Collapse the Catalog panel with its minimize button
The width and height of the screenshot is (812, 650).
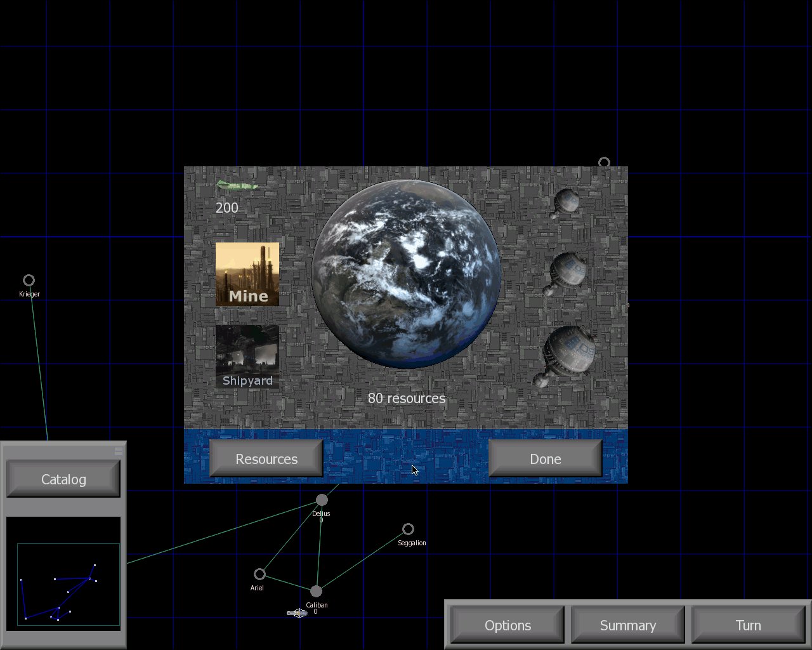118,451
